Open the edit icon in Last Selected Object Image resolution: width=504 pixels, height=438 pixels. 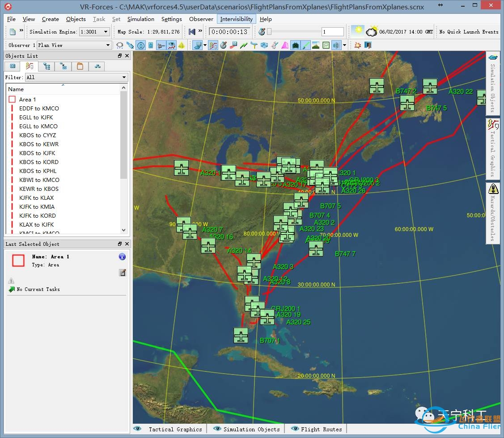[123, 272]
